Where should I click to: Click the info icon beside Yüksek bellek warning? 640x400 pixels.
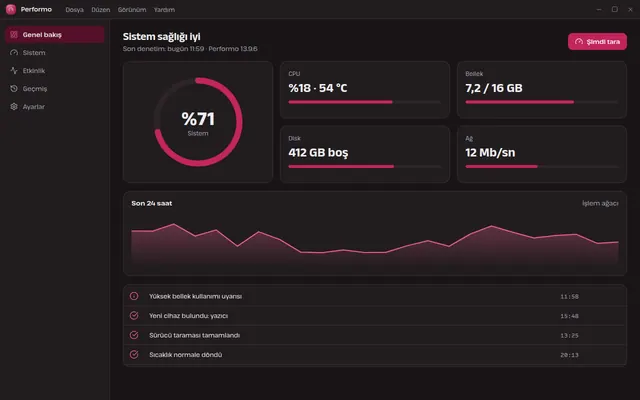(x=134, y=296)
